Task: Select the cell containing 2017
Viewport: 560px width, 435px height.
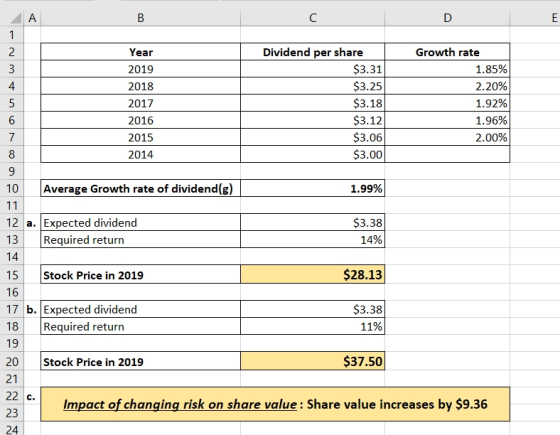Action: click(141, 103)
